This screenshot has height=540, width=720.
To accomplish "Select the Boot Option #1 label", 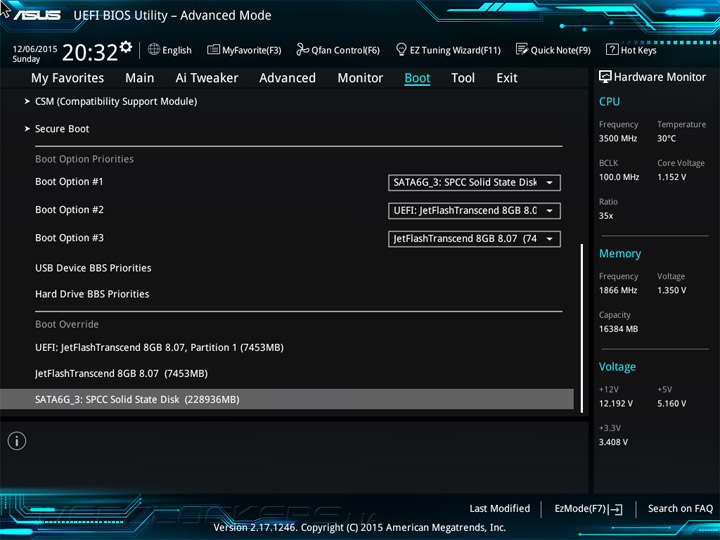I will [x=69, y=182].
